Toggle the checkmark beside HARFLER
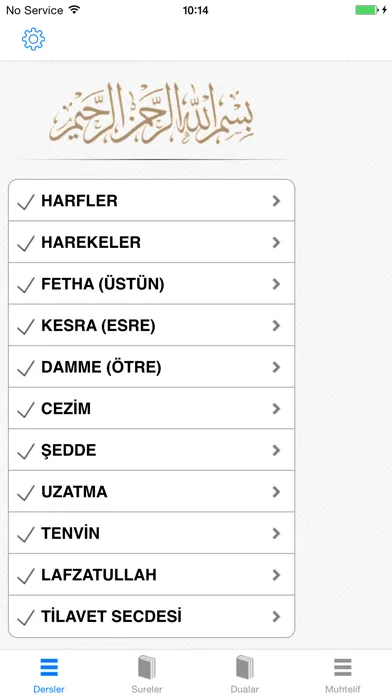The height and width of the screenshot is (696, 392). 26,202
